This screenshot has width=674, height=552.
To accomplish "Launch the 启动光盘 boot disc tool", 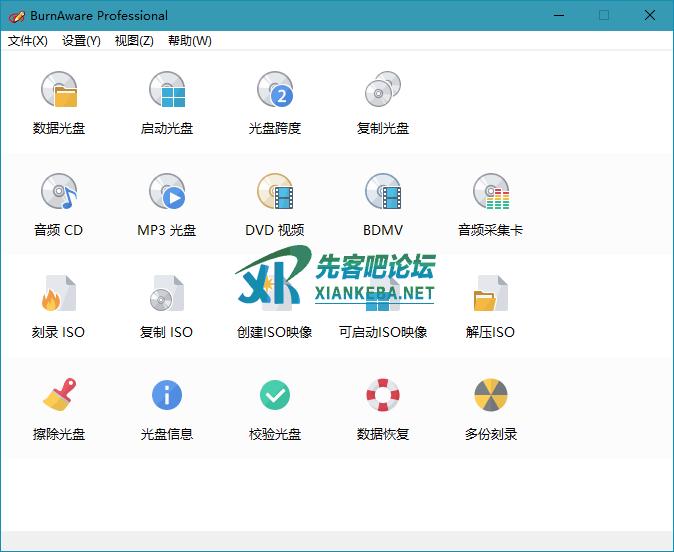I will (x=167, y=92).
